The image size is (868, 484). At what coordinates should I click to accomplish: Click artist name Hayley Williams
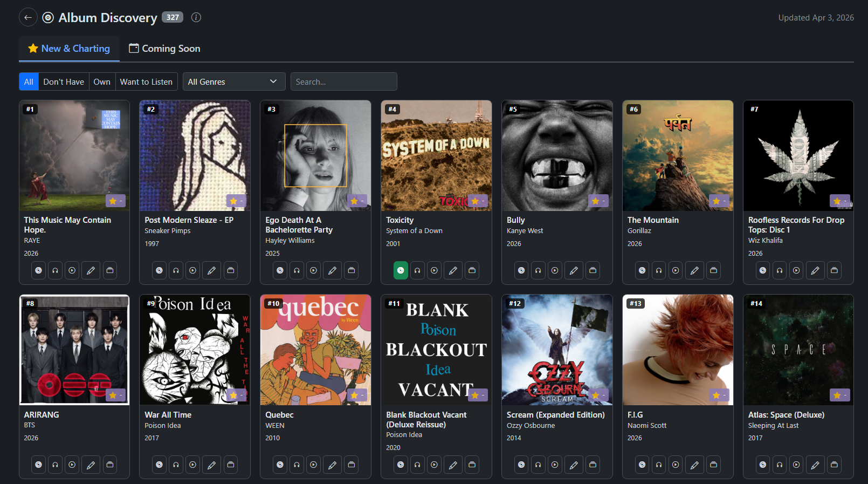[290, 241]
